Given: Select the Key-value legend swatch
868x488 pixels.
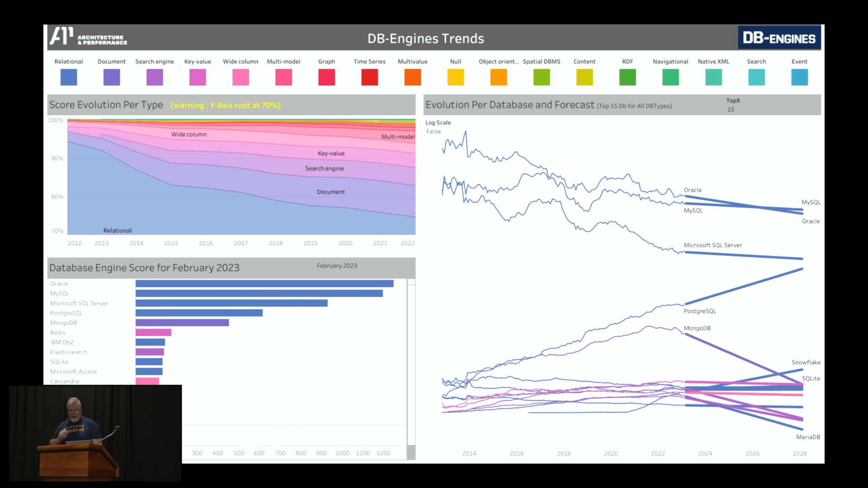Looking at the screenshot, I should tap(198, 77).
